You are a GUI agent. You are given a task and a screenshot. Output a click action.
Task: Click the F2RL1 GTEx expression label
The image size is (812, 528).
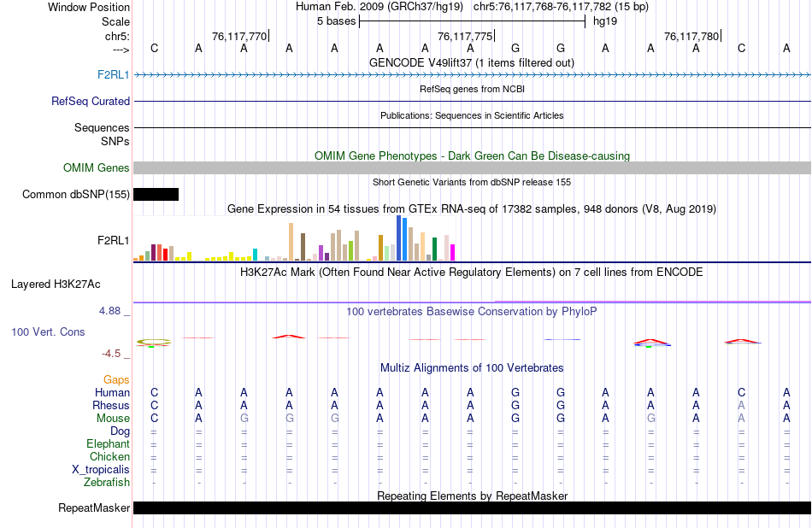[114, 240]
